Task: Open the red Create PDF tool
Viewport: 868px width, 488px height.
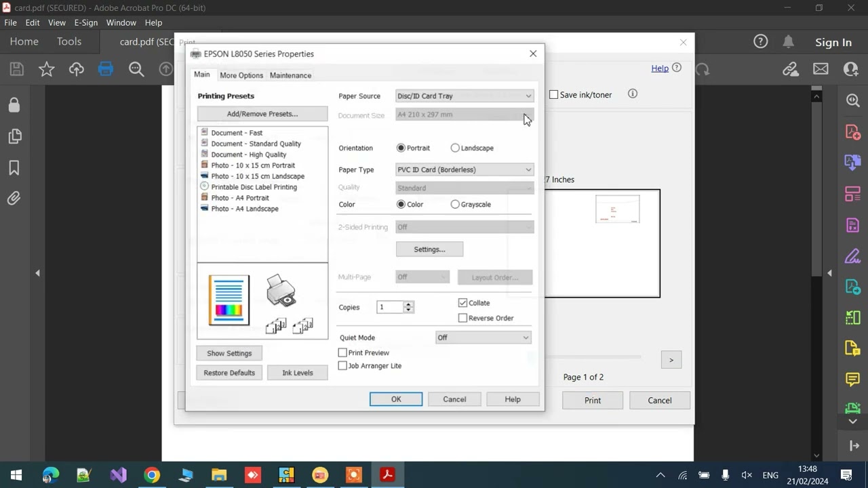Action: [x=852, y=131]
